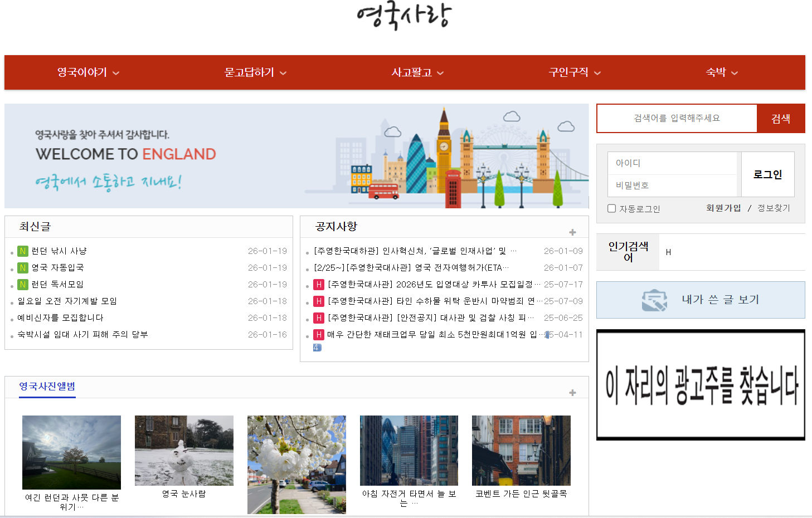Click the plus icon in 영국사진앨범 section
Viewport: 812px width, 518px height.
(x=572, y=393)
